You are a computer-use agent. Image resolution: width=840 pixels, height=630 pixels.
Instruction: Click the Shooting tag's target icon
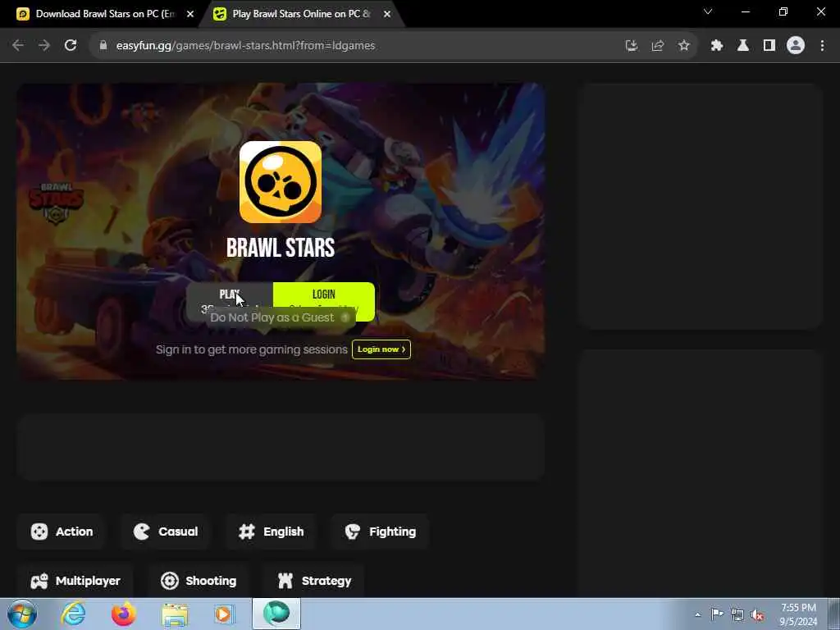point(169,581)
